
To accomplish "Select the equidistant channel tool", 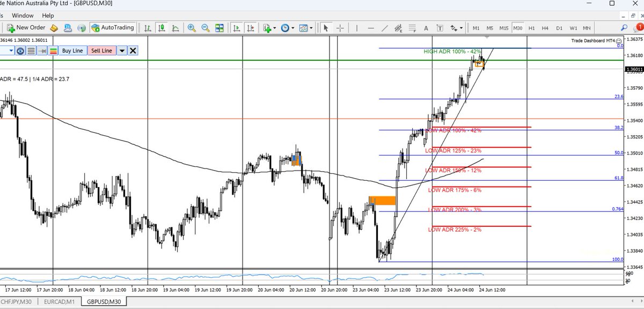I will pos(398,27).
